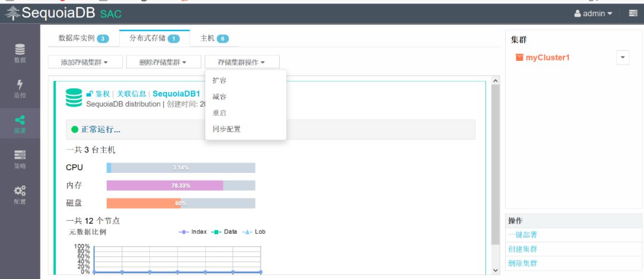Expand the myCluster1 arrow dropdown
Screen dimensions: 644x279
click(x=623, y=57)
